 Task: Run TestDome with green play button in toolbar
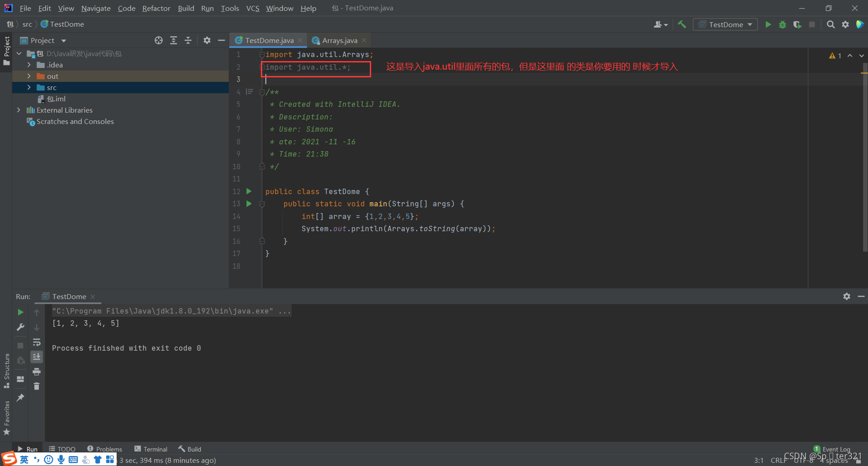[768, 24]
